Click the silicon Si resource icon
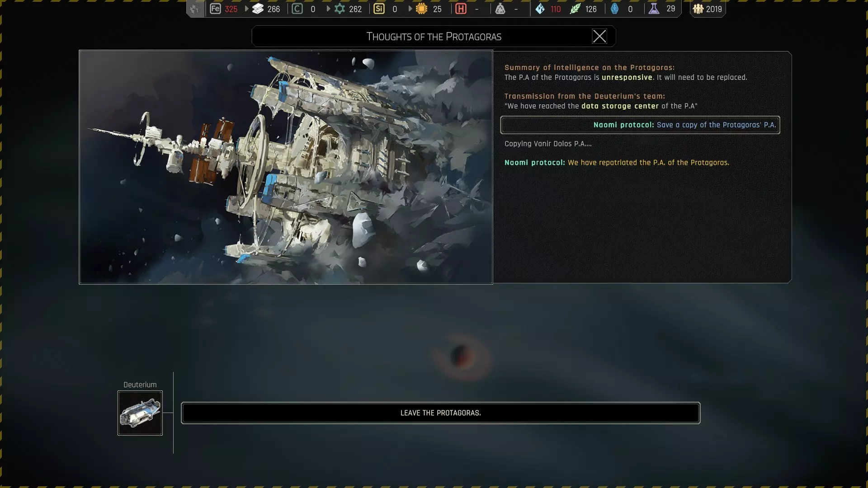The width and height of the screenshot is (868, 488). point(379,9)
